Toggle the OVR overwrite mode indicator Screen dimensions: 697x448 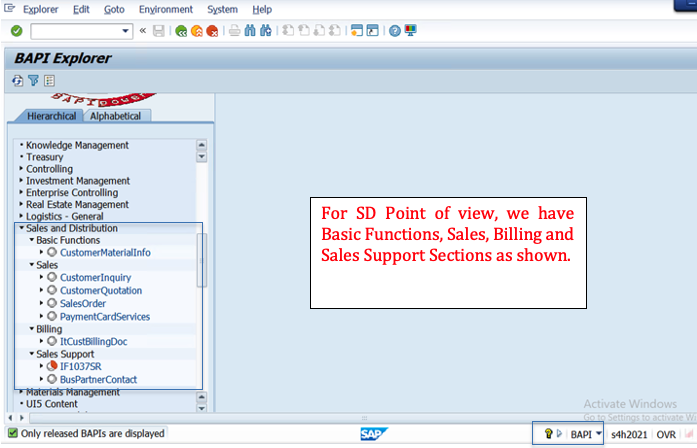tap(666, 435)
